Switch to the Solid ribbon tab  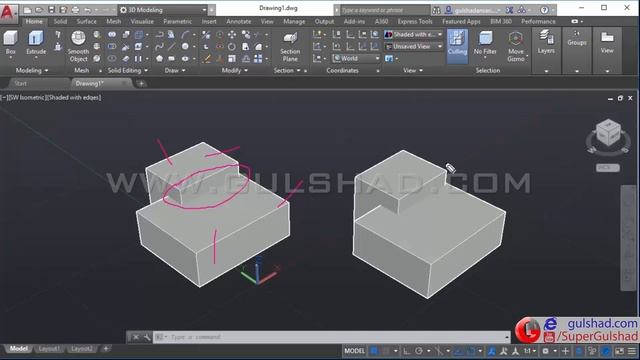pos(60,21)
